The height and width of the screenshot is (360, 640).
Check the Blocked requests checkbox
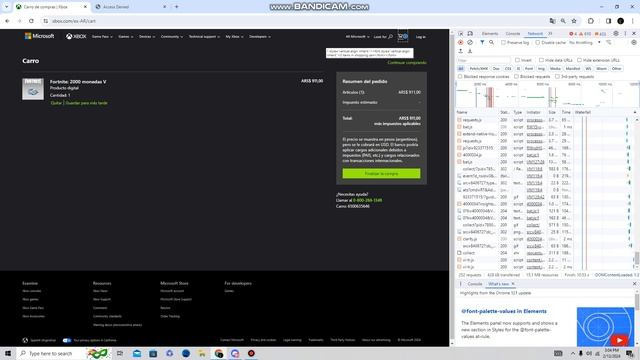[516, 76]
